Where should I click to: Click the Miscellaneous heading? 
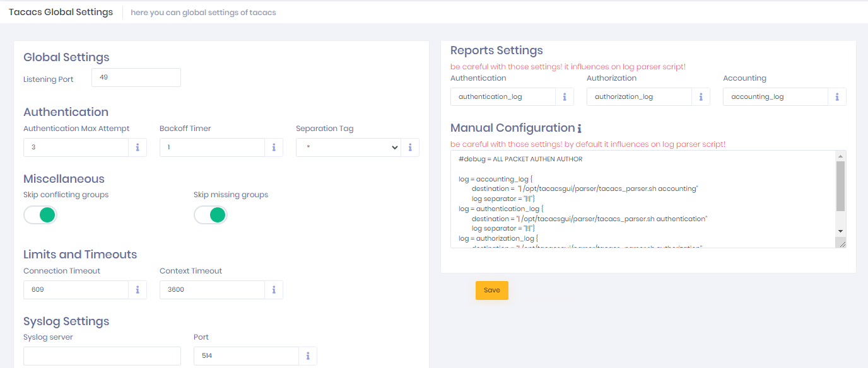pyautogui.click(x=64, y=179)
